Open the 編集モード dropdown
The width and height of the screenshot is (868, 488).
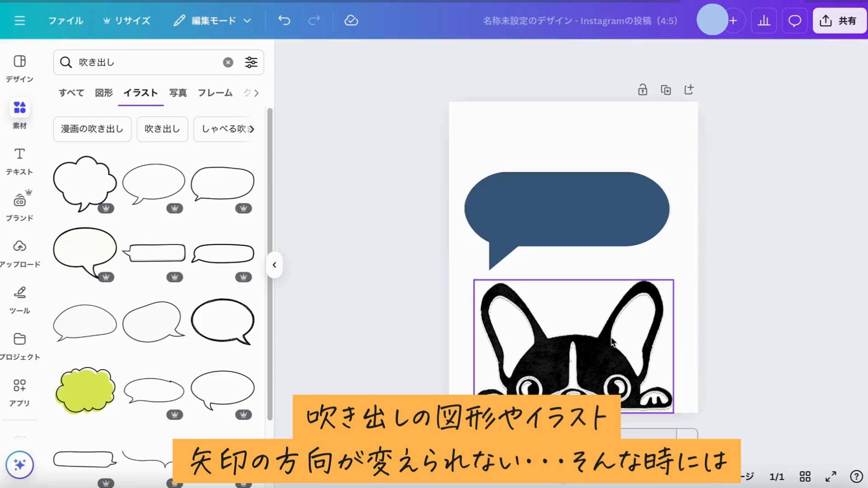click(212, 20)
